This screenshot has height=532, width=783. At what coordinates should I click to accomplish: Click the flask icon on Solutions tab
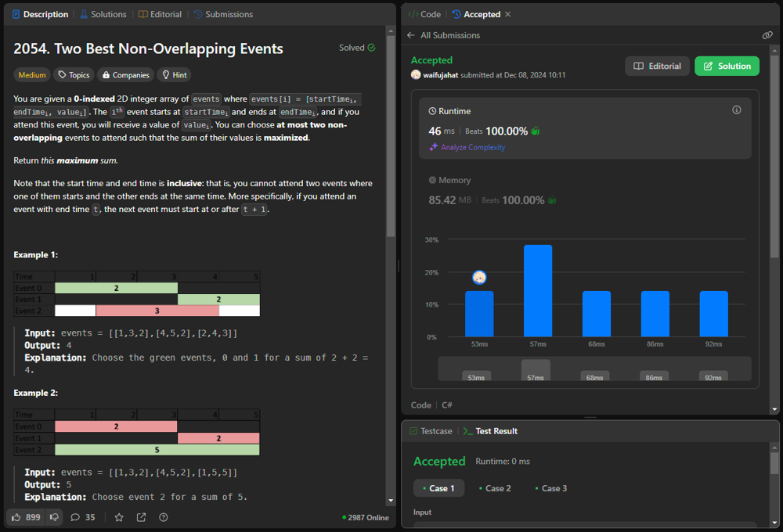[x=84, y=14]
